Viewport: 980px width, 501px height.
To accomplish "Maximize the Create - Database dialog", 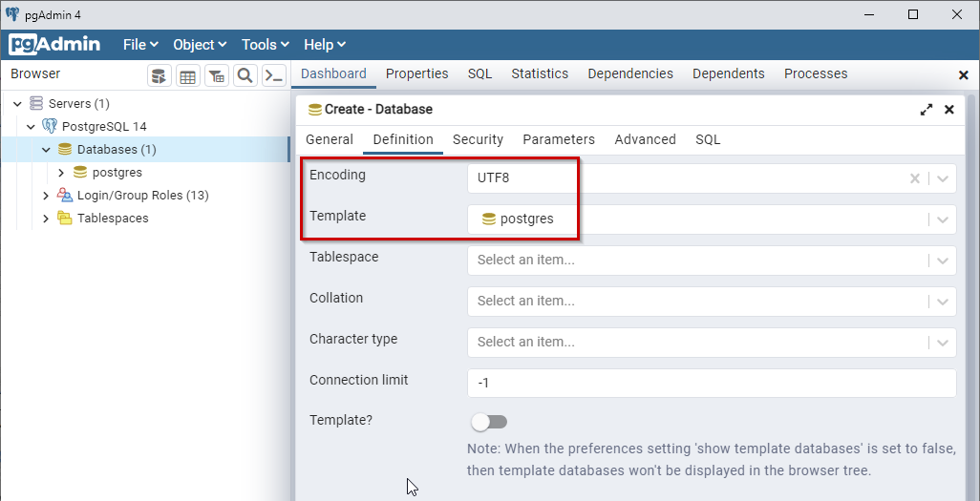I will 927,110.
